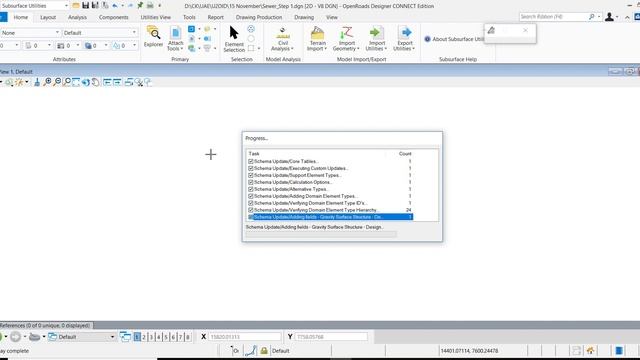Switch to the Layout ribbon tab
The height and width of the screenshot is (360, 640).
tap(48, 17)
